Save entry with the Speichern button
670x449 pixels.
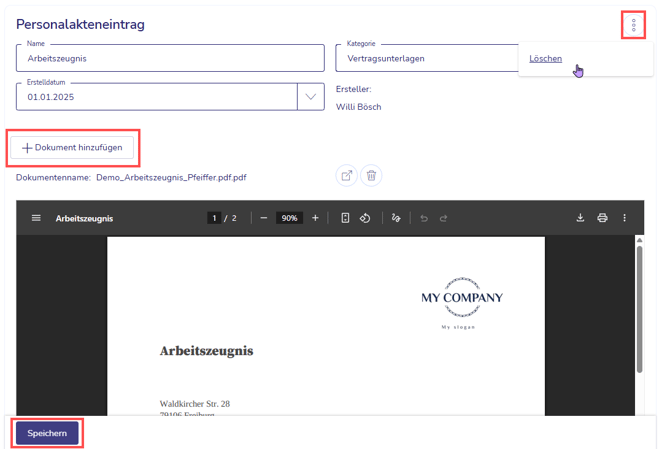[47, 433]
